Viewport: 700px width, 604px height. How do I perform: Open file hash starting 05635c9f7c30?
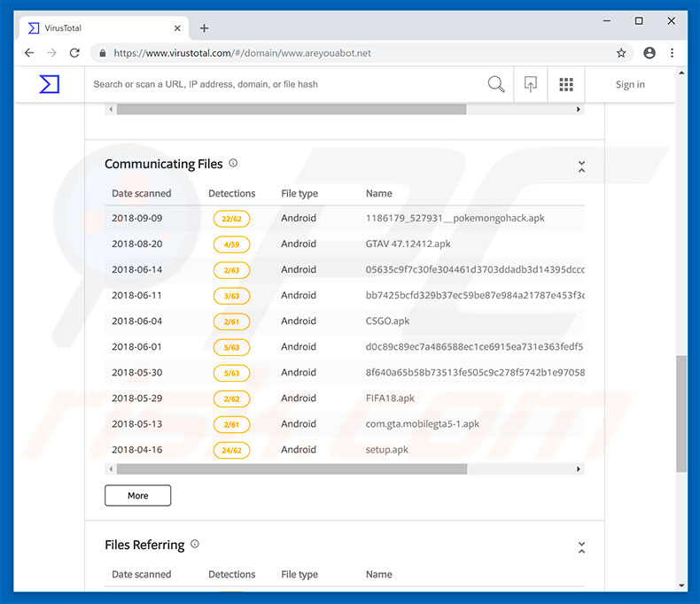(475, 269)
